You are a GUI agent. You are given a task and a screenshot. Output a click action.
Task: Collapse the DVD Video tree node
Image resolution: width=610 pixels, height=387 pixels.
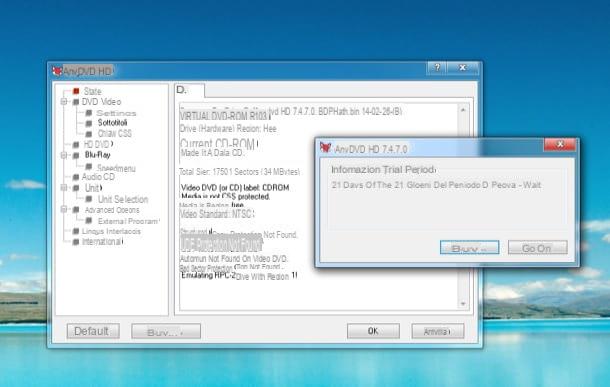click(x=63, y=102)
